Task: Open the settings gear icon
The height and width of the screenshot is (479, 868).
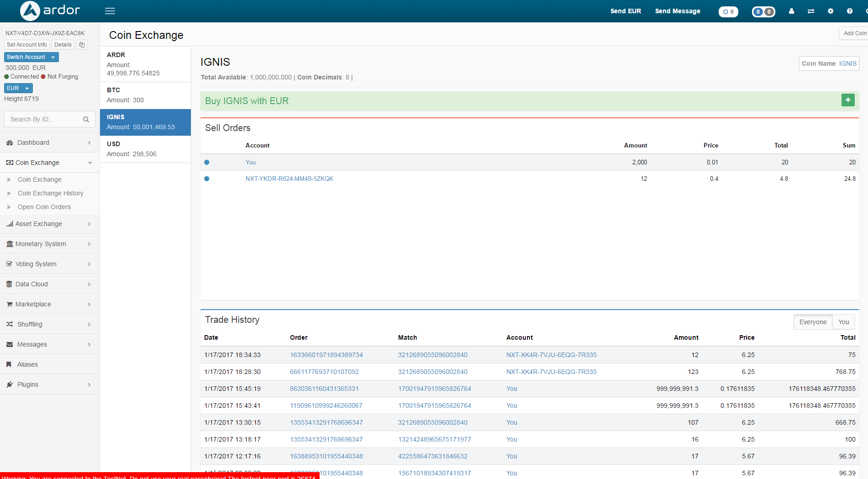Action: pos(831,11)
